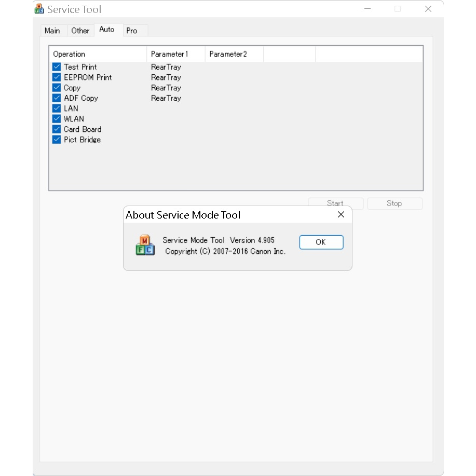Toggle the Pict Bridge checkbox
The width and height of the screenshot is (476, 476).
[57, 139]
